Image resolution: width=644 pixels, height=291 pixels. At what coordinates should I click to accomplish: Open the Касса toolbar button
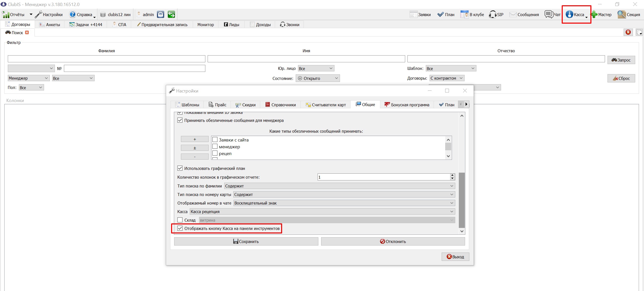tap(576, 15)
